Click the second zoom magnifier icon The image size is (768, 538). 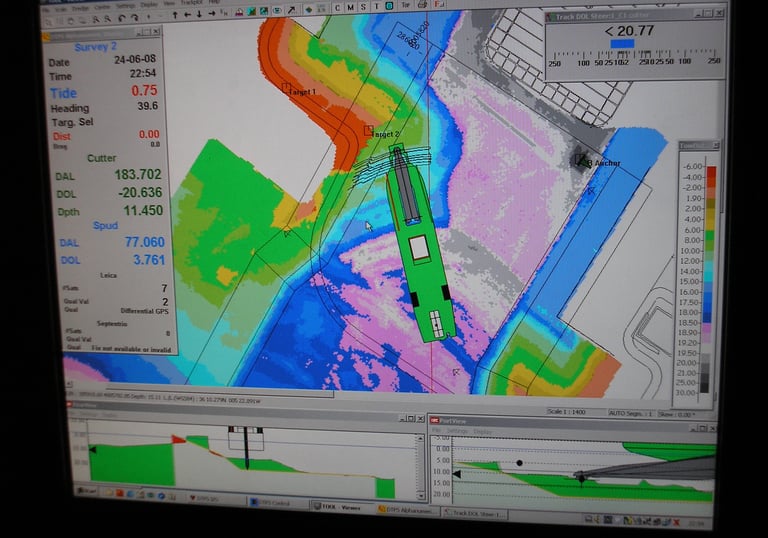pos(108,19)
